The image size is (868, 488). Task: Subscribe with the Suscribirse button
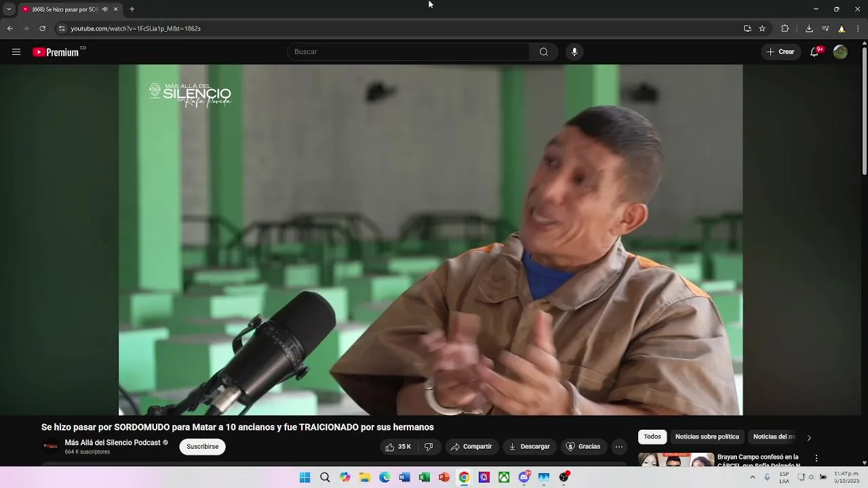click(x=202, y=447)
